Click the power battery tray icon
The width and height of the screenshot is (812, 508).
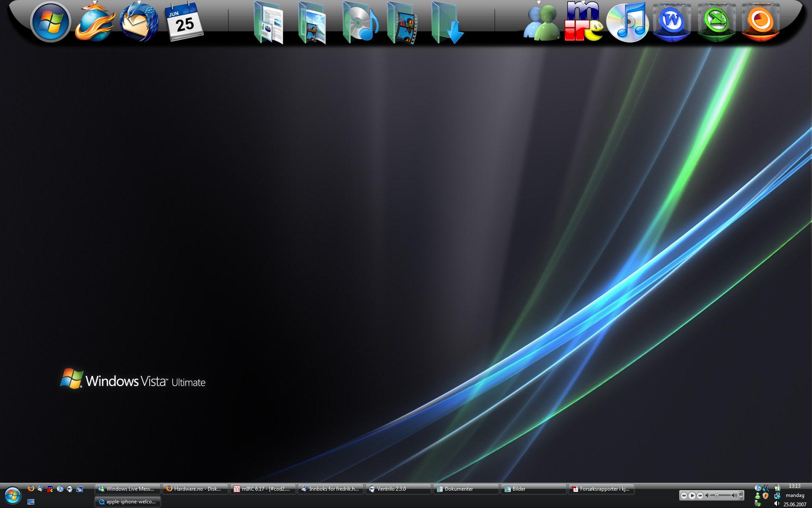(x=777, y=488)
